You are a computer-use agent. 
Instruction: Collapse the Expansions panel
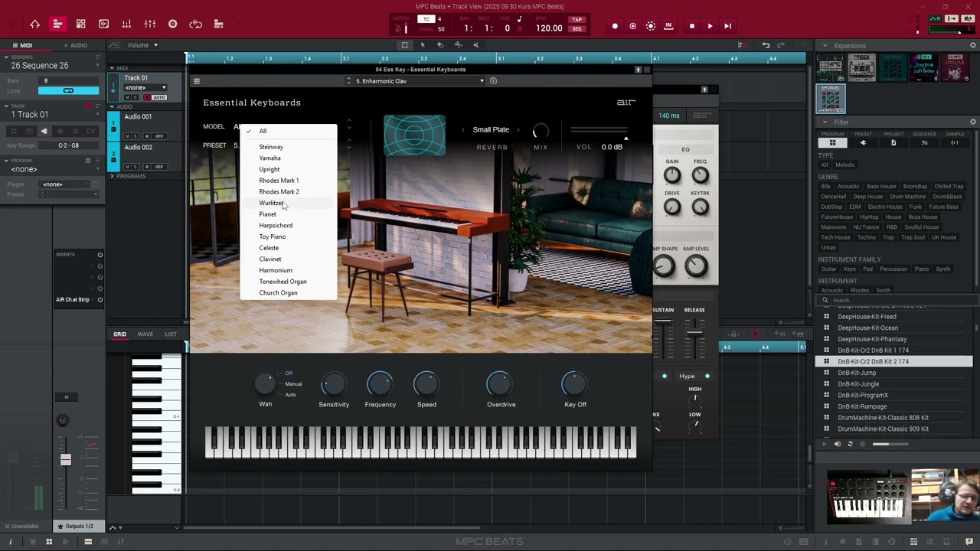click(x=825, y=46)
